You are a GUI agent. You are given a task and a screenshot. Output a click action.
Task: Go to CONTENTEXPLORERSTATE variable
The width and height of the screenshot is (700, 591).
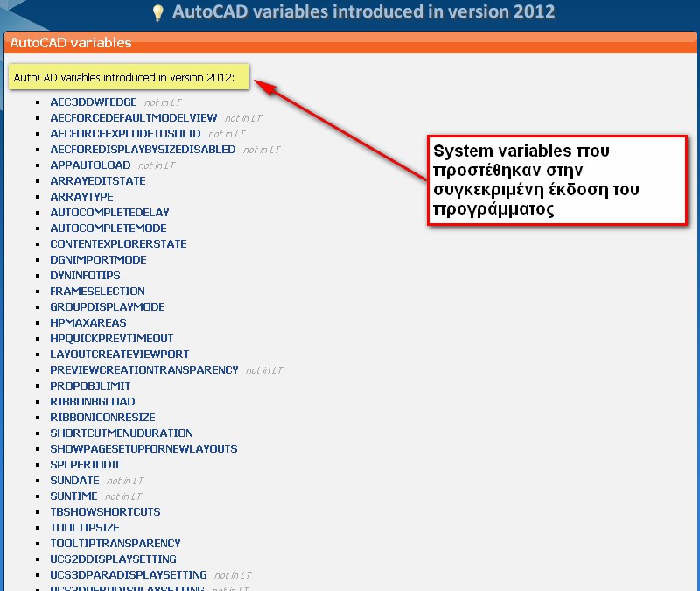click(x=118, y=244)
